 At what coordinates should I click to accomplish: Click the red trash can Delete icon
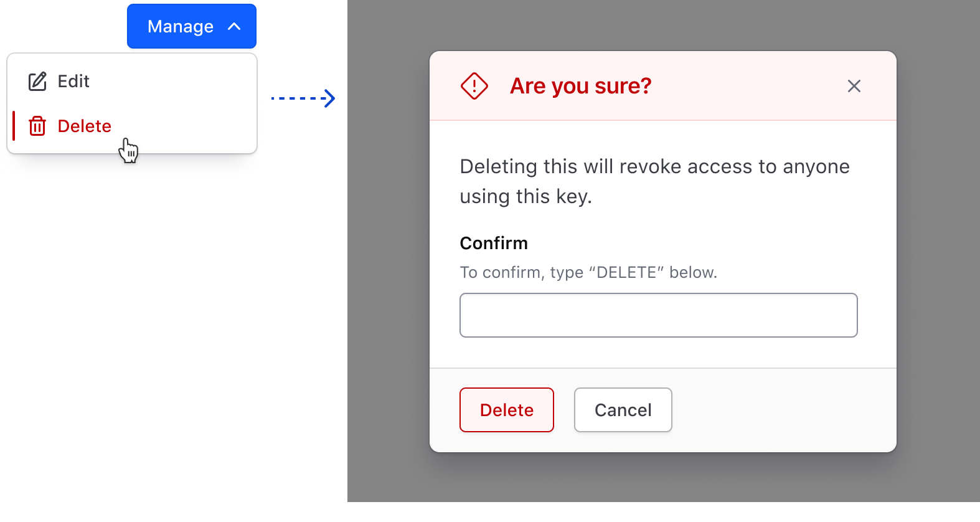pos(37,126)
